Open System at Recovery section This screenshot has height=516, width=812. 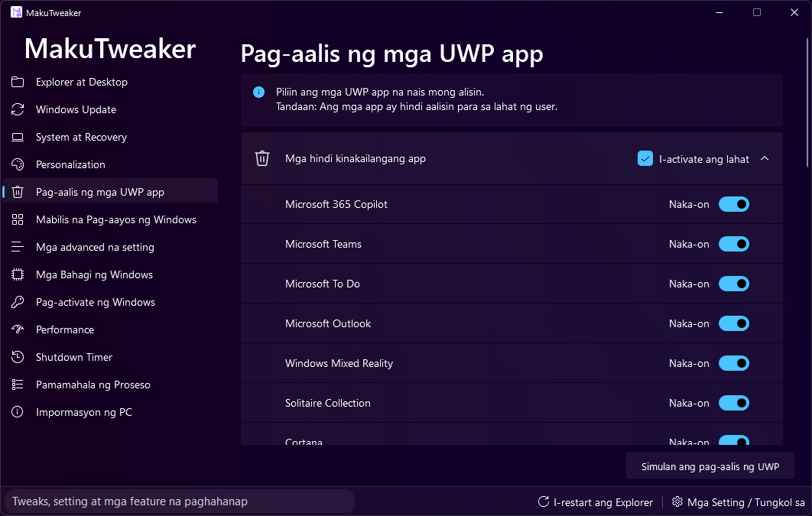tap(110, 137)
